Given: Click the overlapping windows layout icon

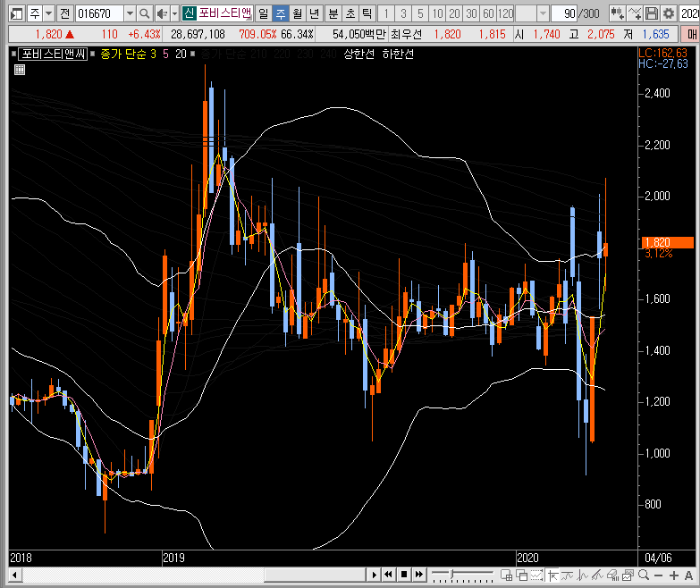Looking at the screenshot, I should point(521,575).
